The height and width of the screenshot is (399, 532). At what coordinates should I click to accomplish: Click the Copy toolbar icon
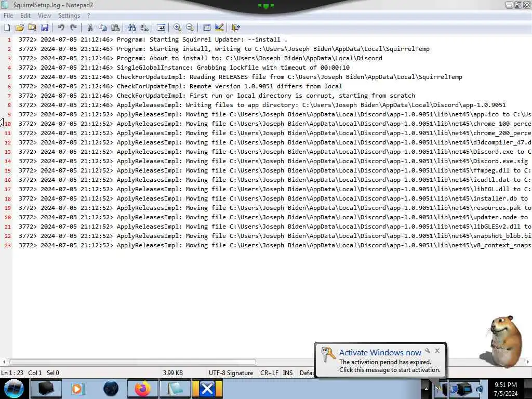[x=102, y=28]
